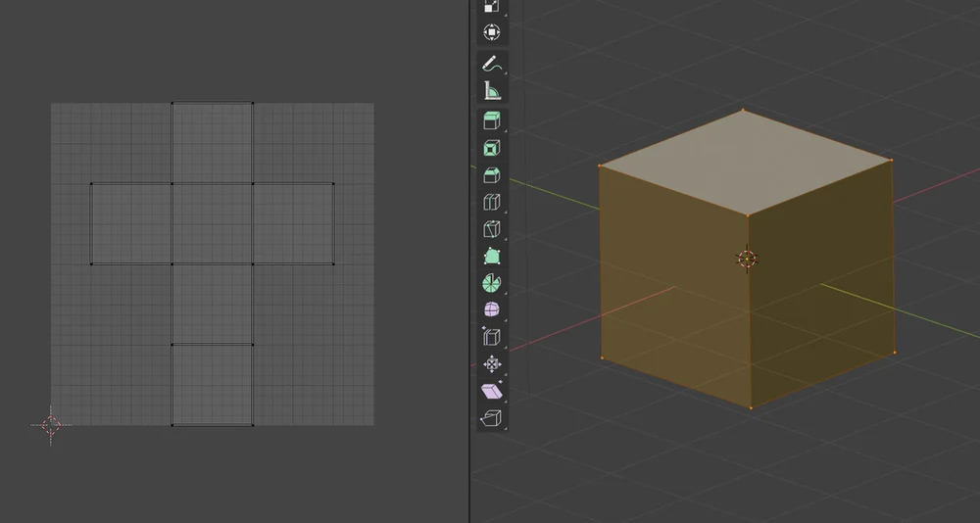Activate the Loop Cut tool
The width and height of the screenshot is (980, 523).
coord(492,203)
